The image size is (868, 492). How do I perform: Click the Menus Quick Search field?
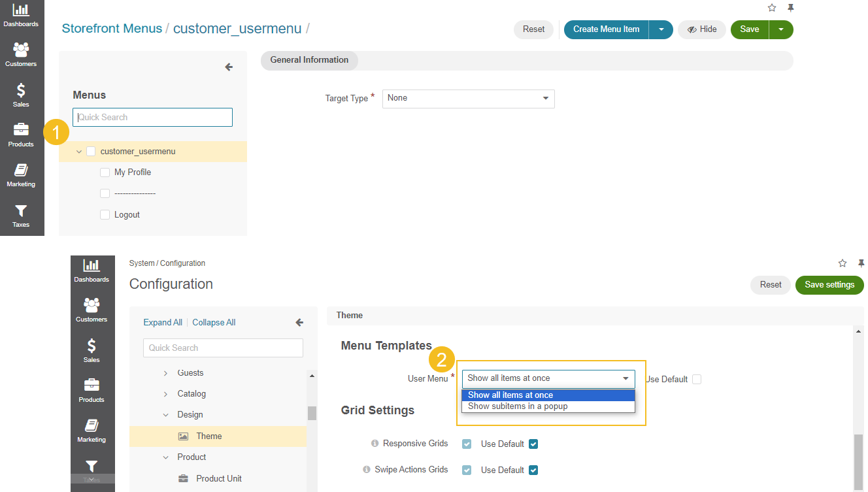coord(152,118)
